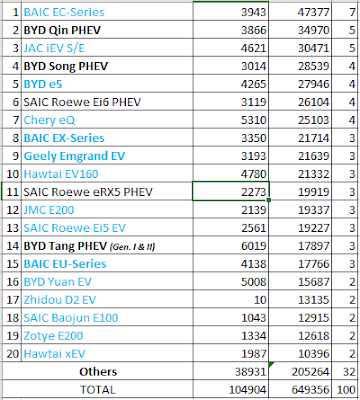Select the total share value 100
Viewport: 360px width, 400px height.
[x=345, y=390]
